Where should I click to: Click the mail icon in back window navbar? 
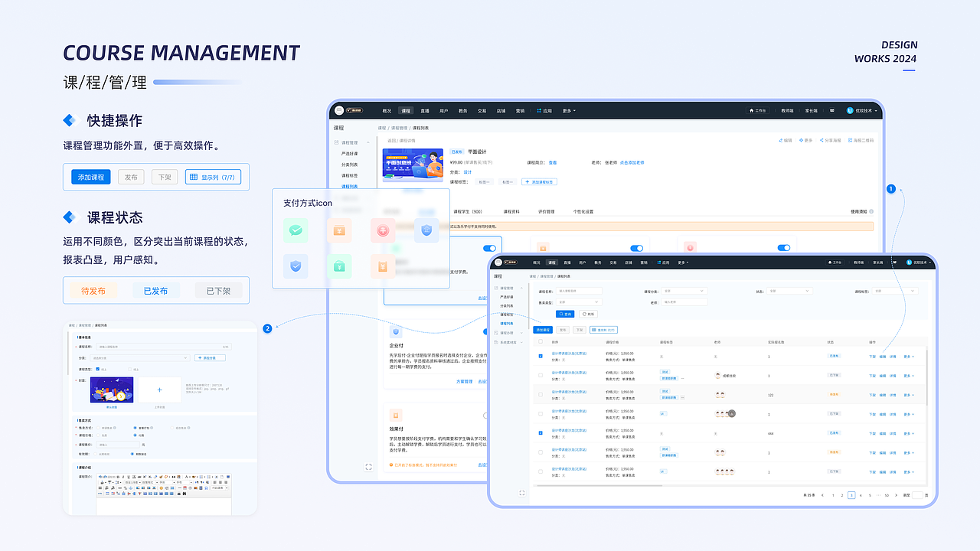pyautogui.click(x=833, y=110)
